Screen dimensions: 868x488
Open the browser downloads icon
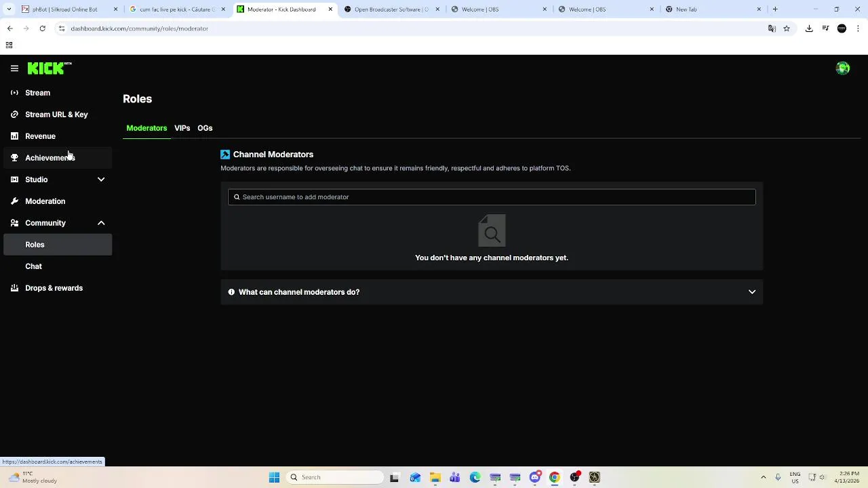coord(809,28)
